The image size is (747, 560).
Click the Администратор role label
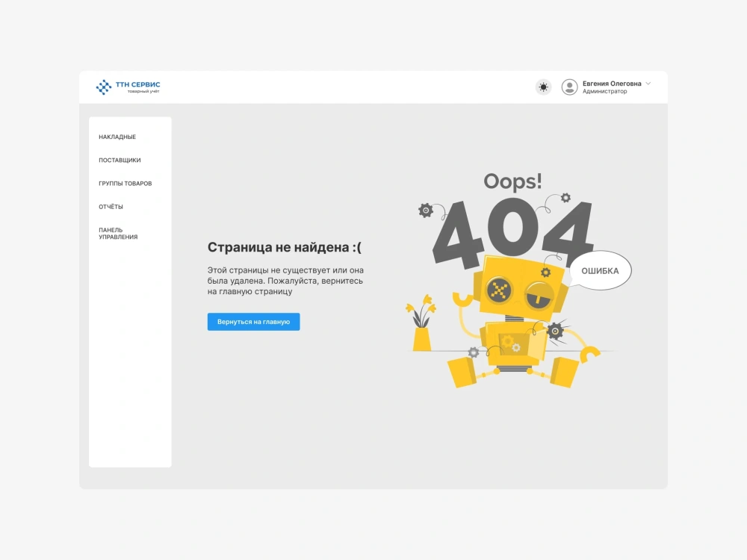tap(604, 91)
